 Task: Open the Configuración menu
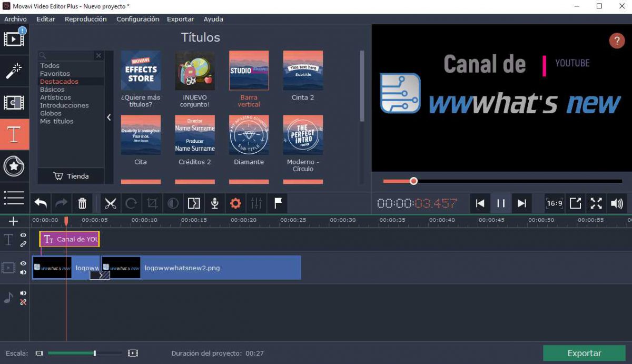(137, 19)
